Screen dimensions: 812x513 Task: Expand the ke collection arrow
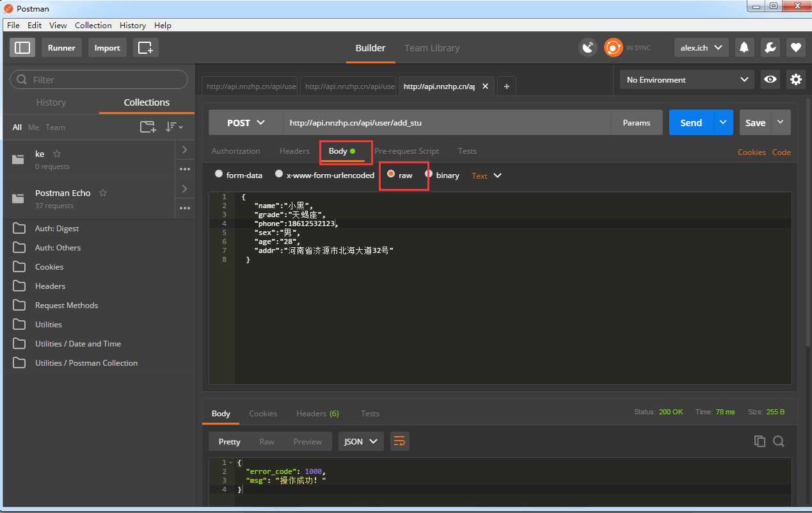[x=185, y=149]
